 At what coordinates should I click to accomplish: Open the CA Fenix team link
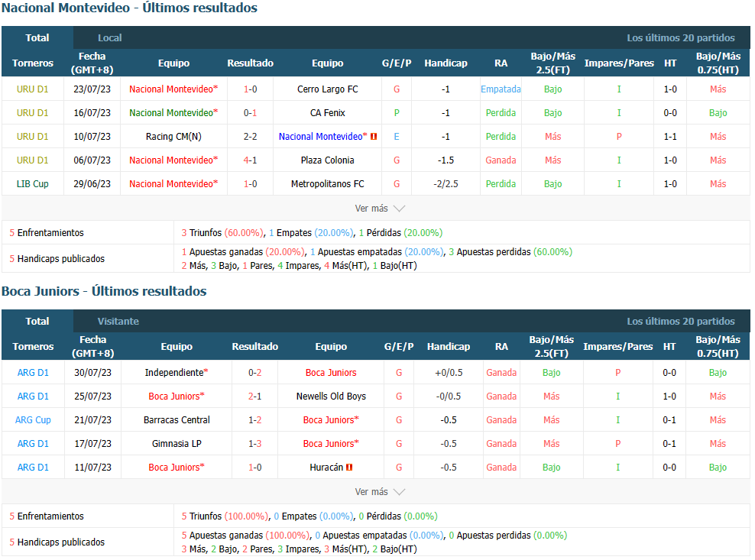pyautogui.click(x=327, y=112)
